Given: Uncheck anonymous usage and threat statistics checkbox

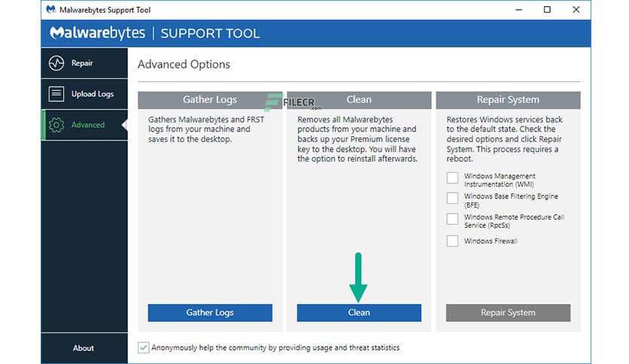Looking at the screenshot, I should click(x=143, y=347).
